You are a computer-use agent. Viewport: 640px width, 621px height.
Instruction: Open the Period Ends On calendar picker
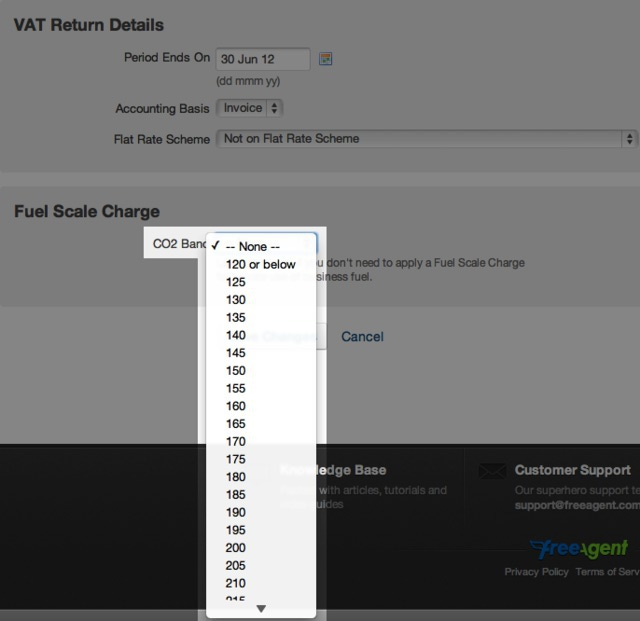325,59
